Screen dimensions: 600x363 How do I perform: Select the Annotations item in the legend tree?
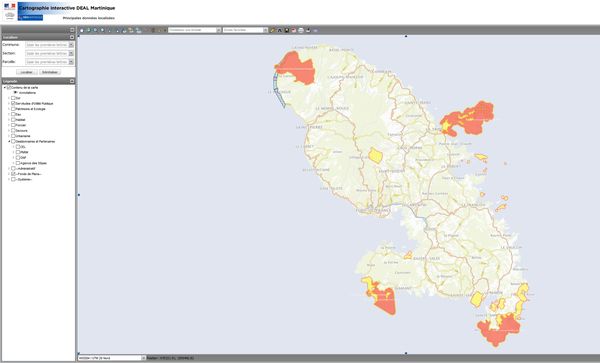pyautogui.click(x=27, y=93)
